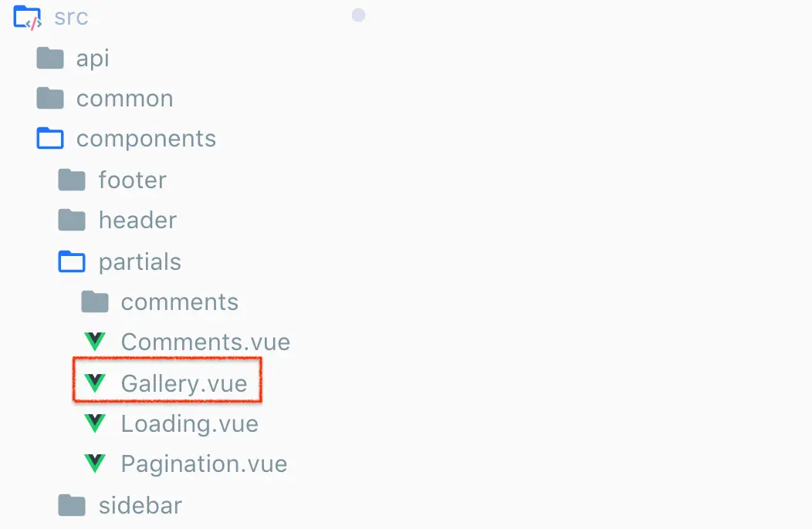The height and width of the screenshot is (529, 812).
Task: Collapse the open components folder icon
Action: coord(50,138)
